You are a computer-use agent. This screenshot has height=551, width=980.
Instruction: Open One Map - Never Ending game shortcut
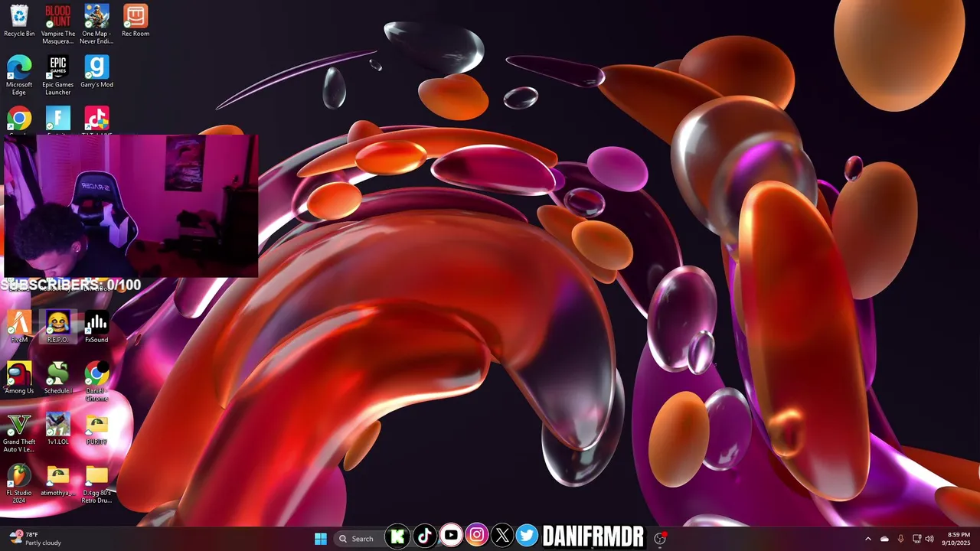(96, 24)
